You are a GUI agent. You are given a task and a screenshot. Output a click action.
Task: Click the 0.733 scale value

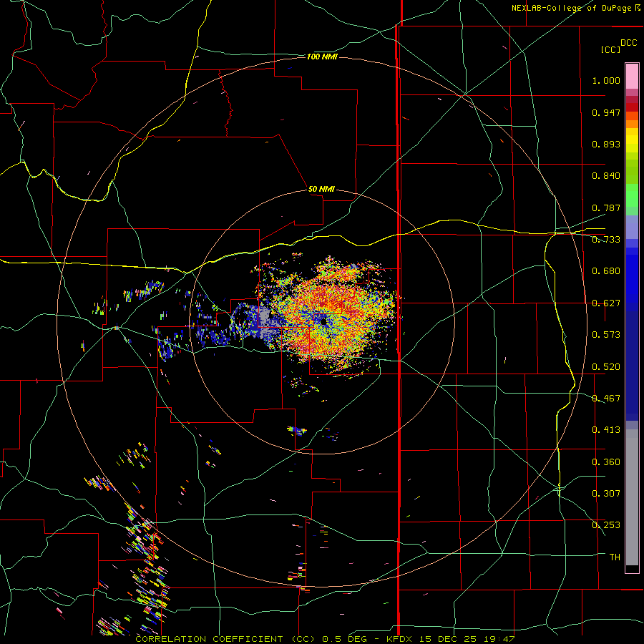pyautogui.click(x=606, y=240)
